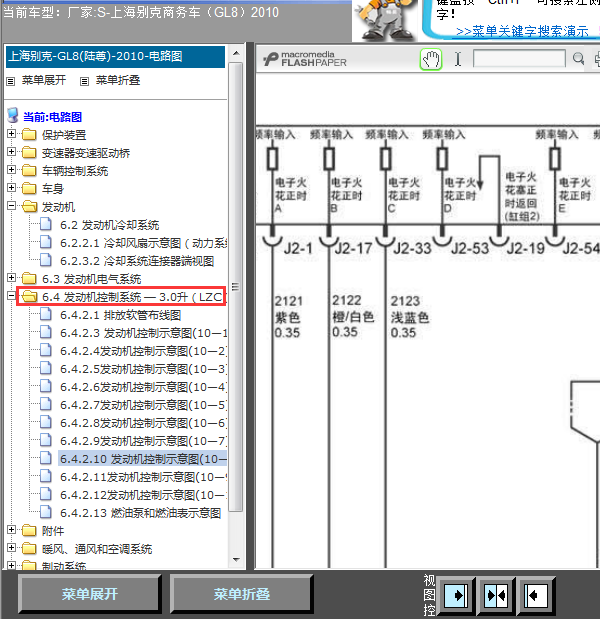Viewport: 600px width, 619px height.
Task: Click the 保护装置 folder icon
Action: pyautogui.click(x=29, y=135)
